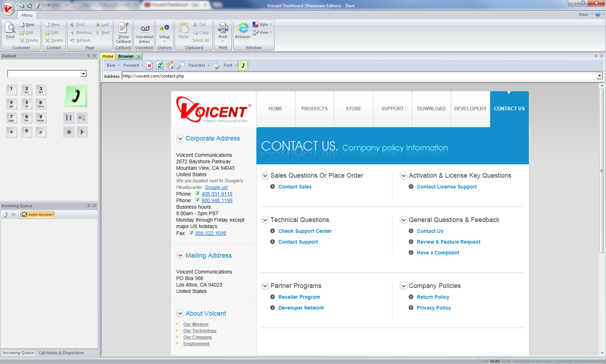
Task: Switch to the Home tab
Action: tap(108, 57)
